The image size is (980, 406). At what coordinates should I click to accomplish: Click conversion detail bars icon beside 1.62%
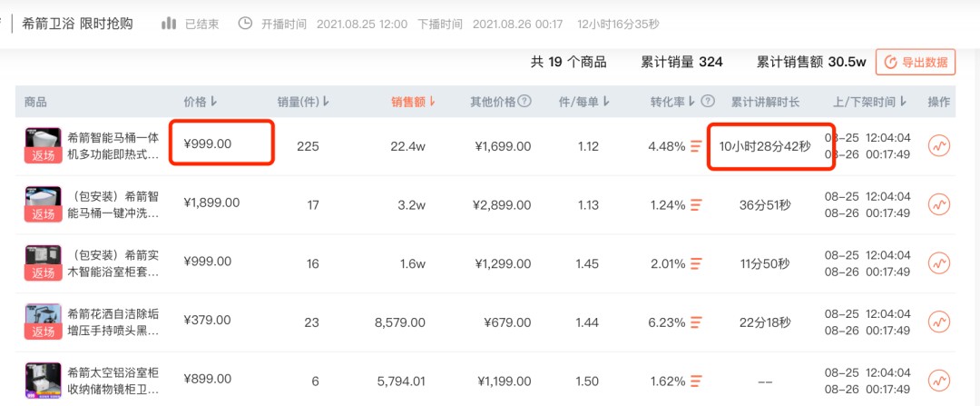tap(696, 381)
